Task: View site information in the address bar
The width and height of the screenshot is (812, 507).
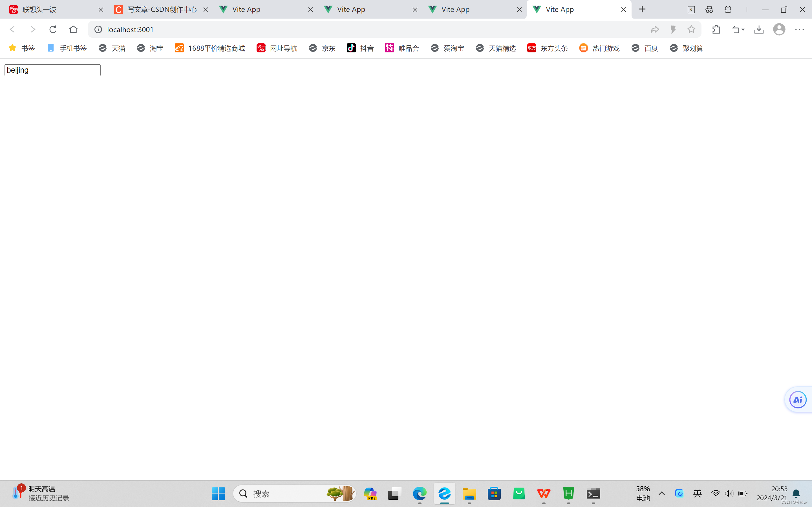Action: click(x=98, y=29)
